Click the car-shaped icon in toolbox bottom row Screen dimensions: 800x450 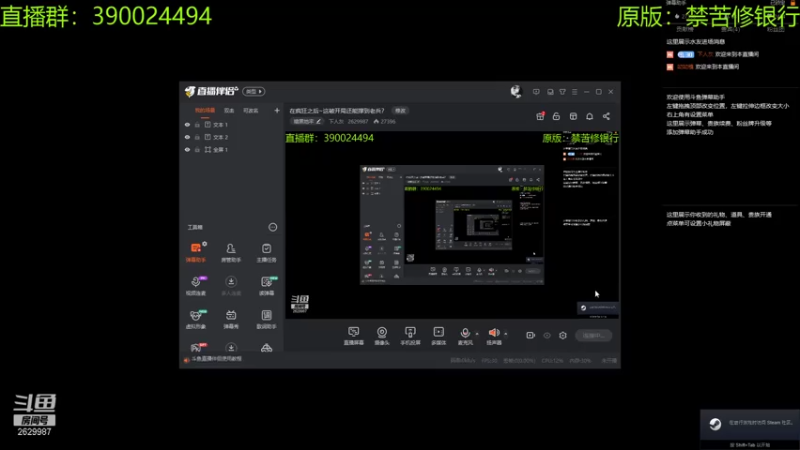266,348
